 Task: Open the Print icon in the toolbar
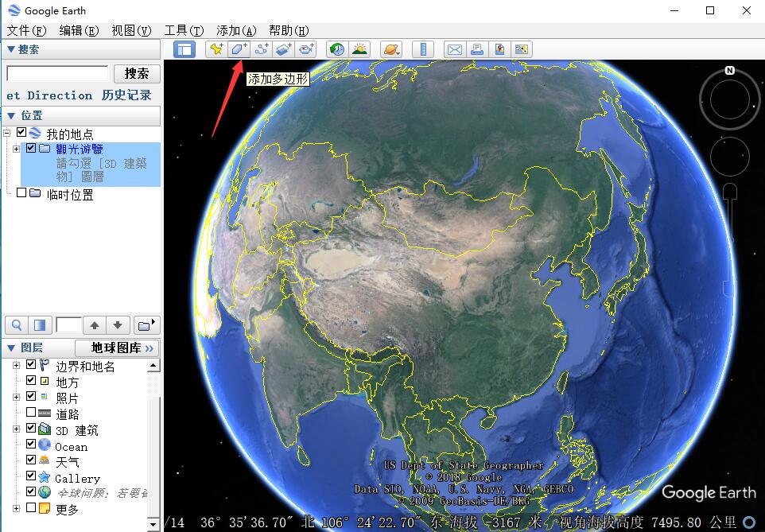click(x=476, y=49)
